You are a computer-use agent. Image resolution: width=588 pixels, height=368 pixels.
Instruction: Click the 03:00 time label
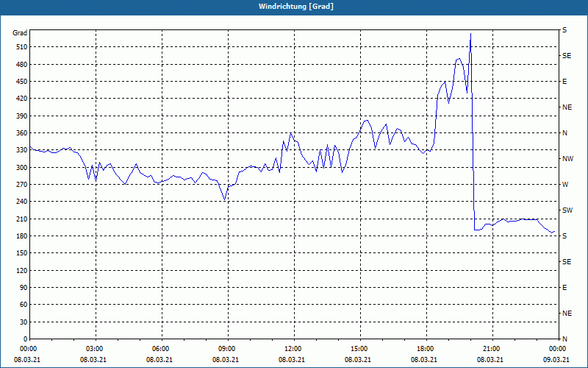95,349
